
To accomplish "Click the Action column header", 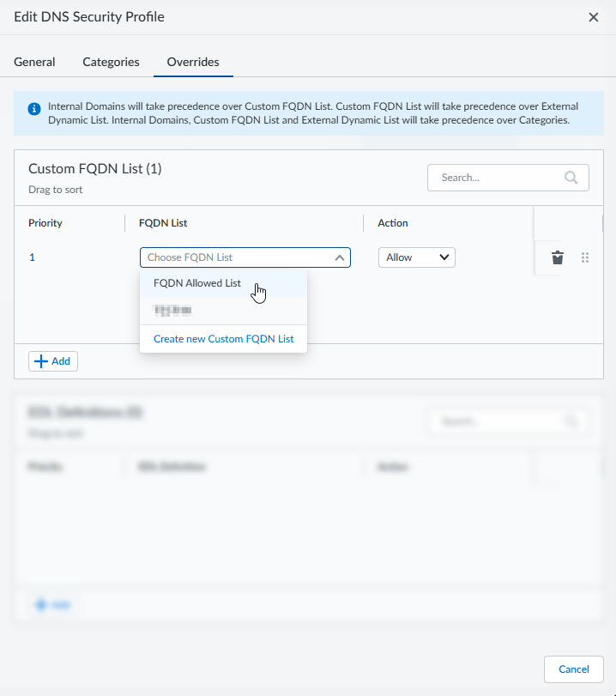I will pyautogui.click(x=393, y=223).
